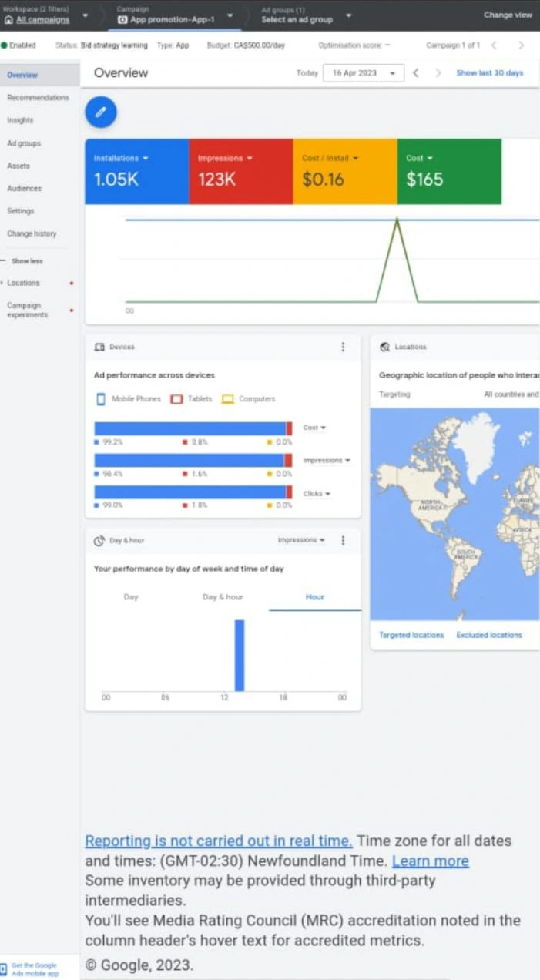Open the Day & hour card three-dot menu
The width and height of the screenshot is (540, 980).
tap(343, 540)
